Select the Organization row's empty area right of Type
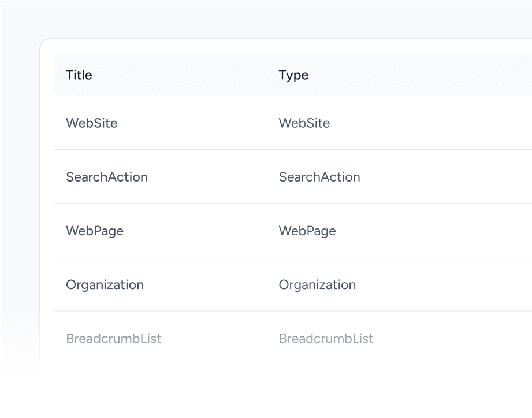 [x=451, y=284]
